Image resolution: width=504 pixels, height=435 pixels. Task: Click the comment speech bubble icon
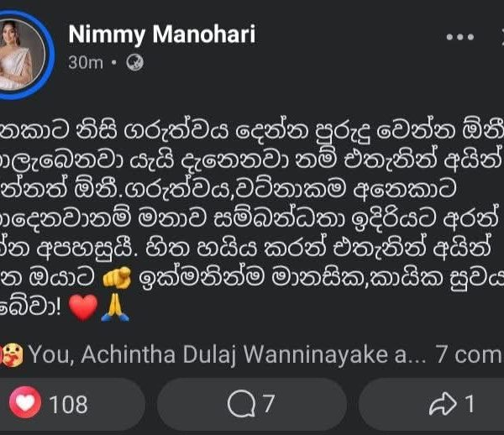[x=240, y=404]
